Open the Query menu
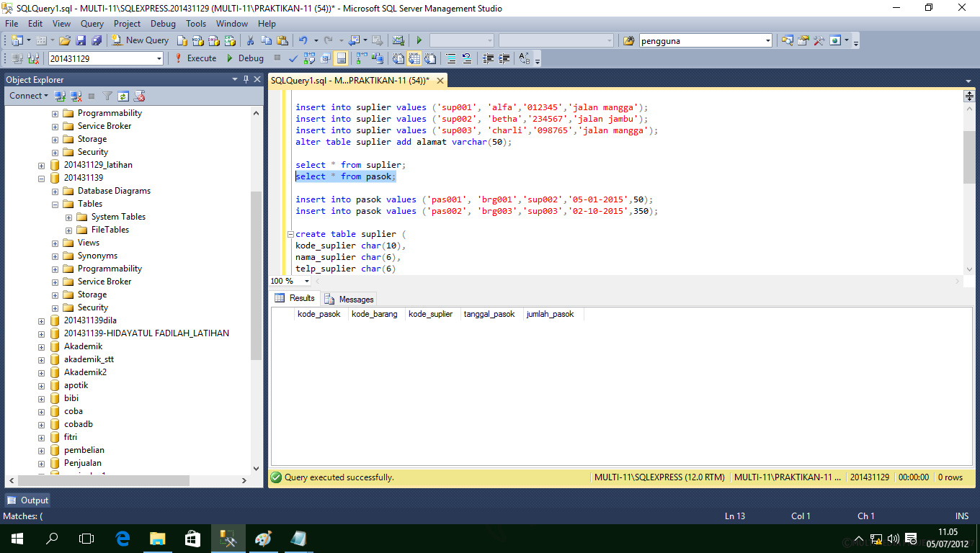980x553 pixels. (x=92, y=23)
